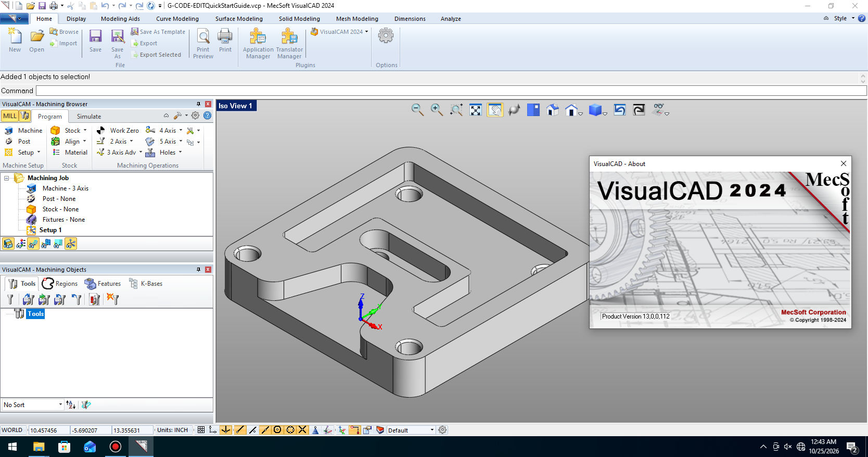
Task: Click the Browse button in ribbon
Action: [64, 32]
